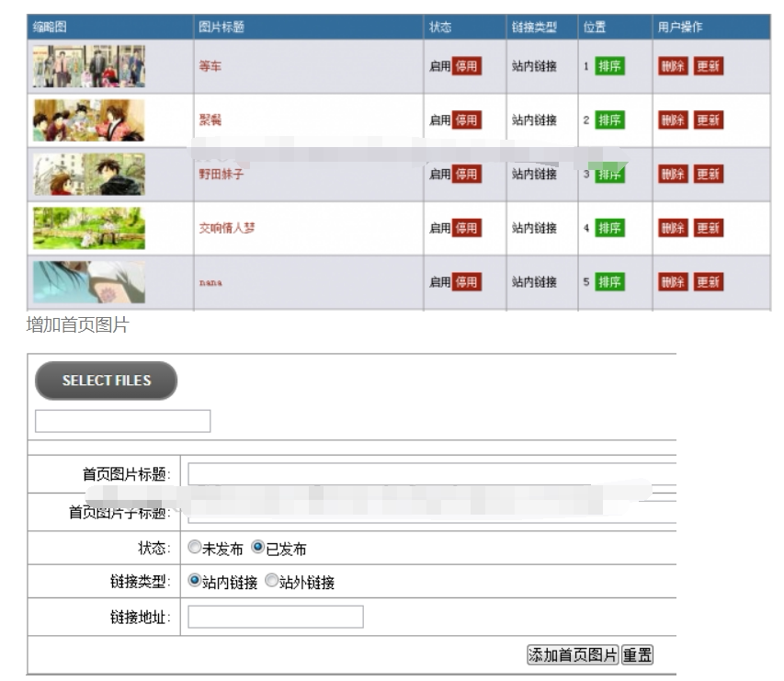Click the SELECT FILES upload button
The height and width of the screenshot is (681, 784).
[105, 380]
